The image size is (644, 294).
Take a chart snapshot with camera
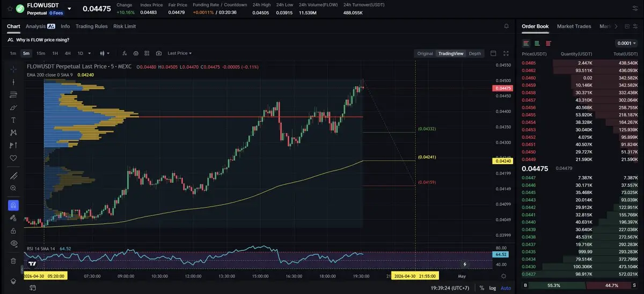click(x=159, y=53)
